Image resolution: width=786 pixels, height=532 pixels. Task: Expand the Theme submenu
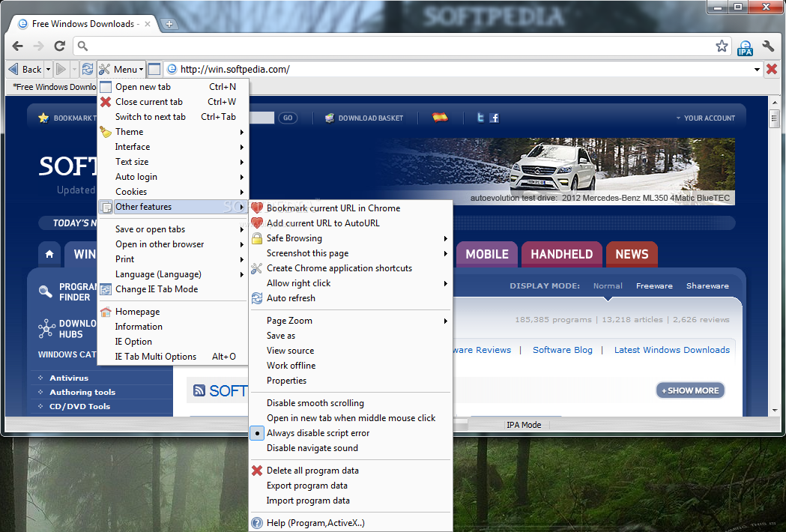pyautogui.click(x=173, y=132)
